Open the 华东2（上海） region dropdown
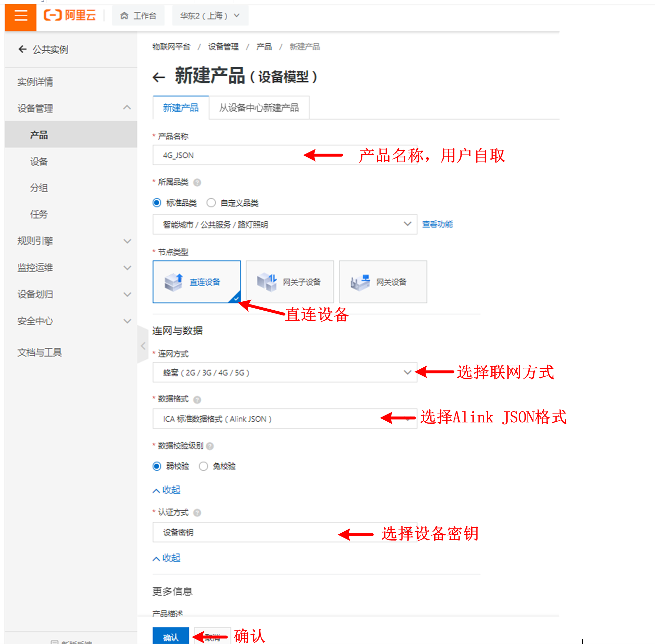 [x=210, y=16]
